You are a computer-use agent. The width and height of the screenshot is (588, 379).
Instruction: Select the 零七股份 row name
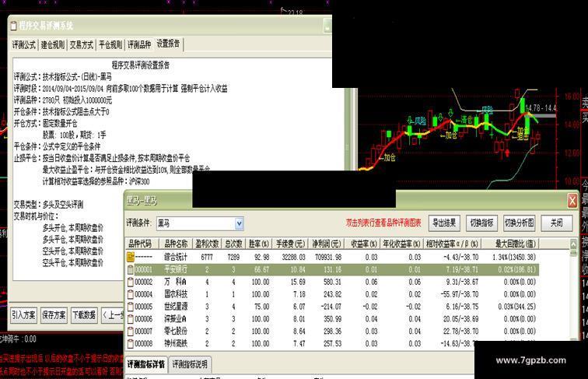coord(176,332)
